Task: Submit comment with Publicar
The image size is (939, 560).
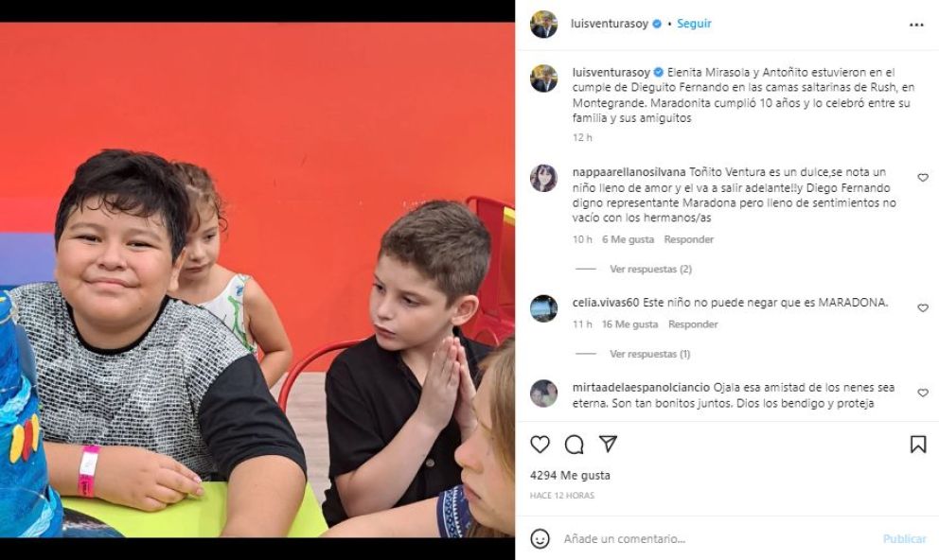Action: pos(904,539)
